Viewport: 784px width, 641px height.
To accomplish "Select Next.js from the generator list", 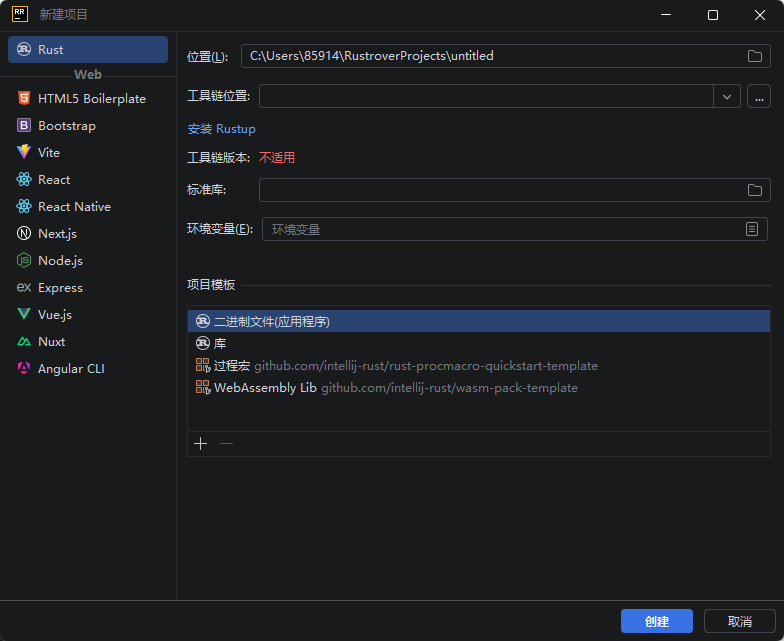I will pyautogui.click(x=88, y=234).
